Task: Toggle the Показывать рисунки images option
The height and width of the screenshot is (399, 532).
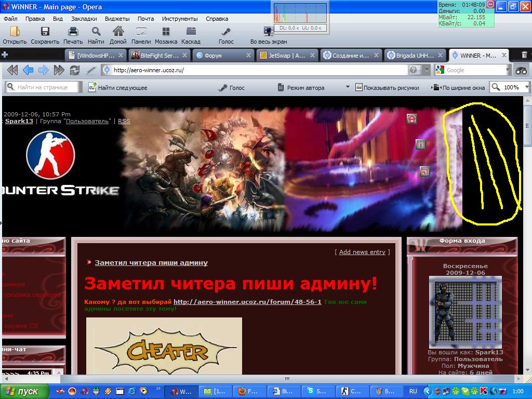Action: [x=387, y=87]
